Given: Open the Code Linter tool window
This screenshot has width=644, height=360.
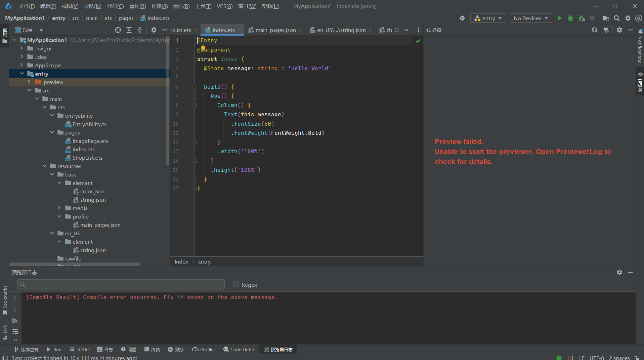Looking at the screenshot, I should (239, 350).
